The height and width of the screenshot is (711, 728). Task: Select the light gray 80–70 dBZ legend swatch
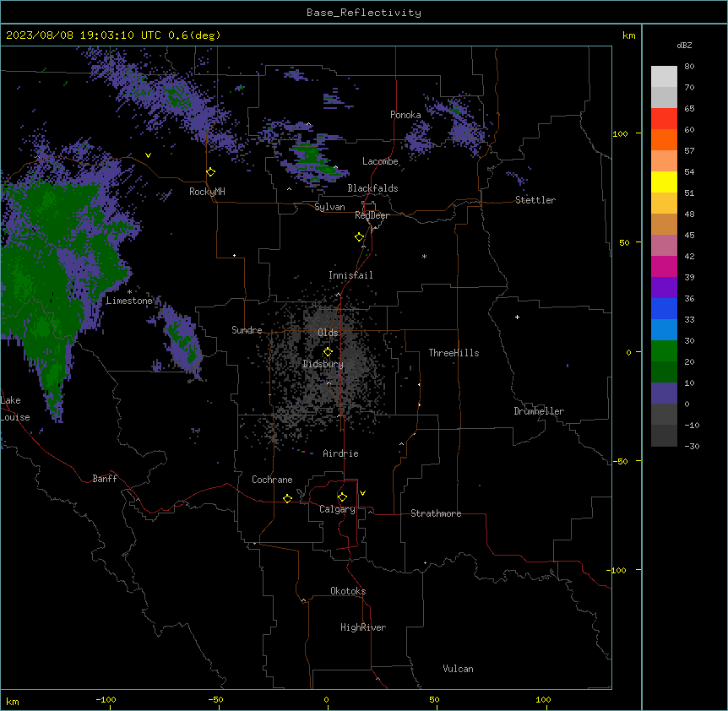664,77
